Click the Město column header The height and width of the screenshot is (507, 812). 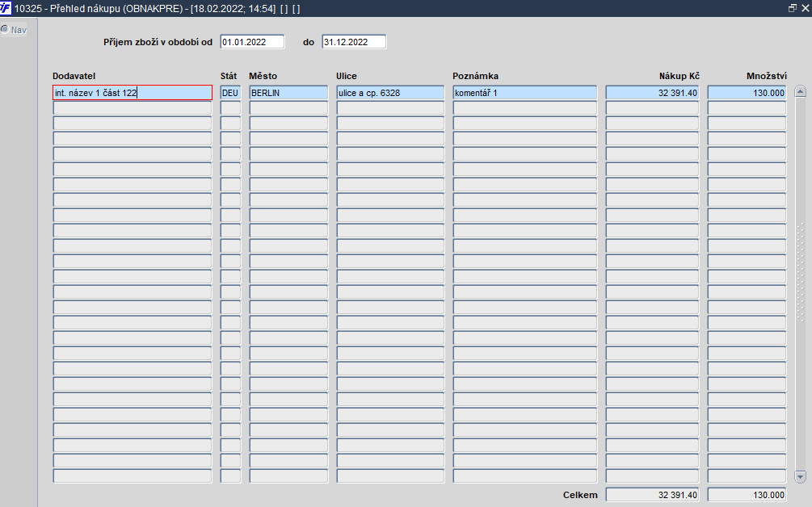[x=263, y=76]
